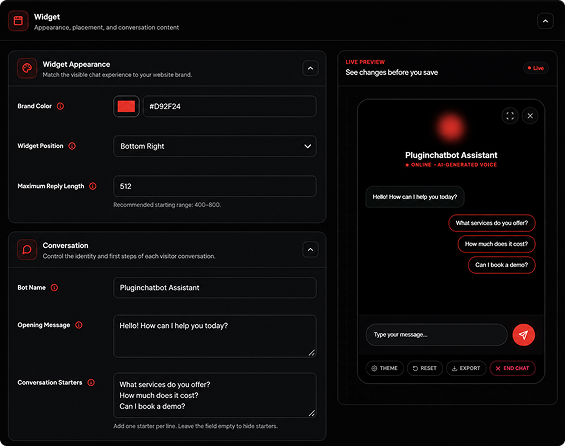Grab the Conversation Starters resize handle
Viewport: 566px width, 446px height.
312,413
